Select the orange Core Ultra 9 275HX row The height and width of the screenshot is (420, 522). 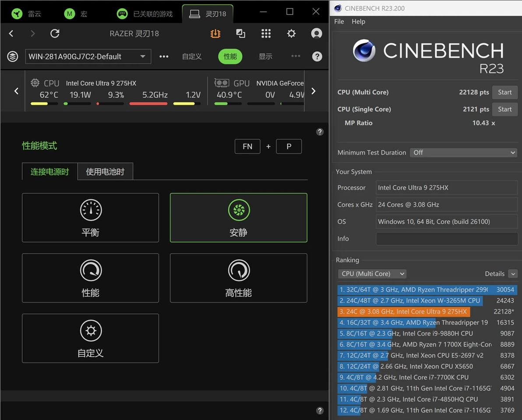(x=427, y=311)
